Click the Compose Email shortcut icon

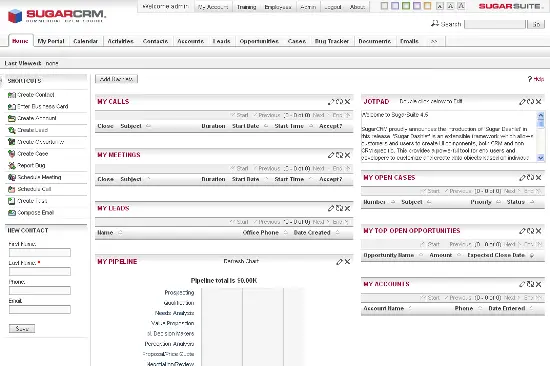tap(12, 213)
